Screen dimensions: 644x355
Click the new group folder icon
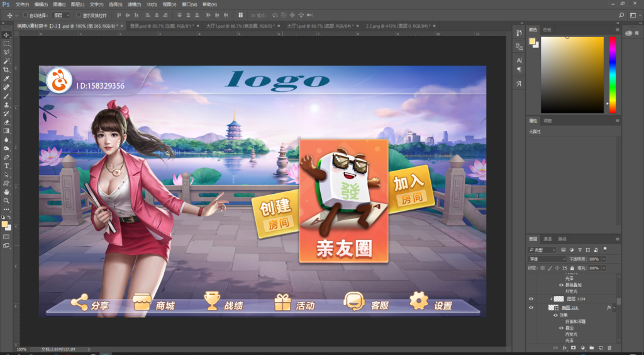pos(591,347)
